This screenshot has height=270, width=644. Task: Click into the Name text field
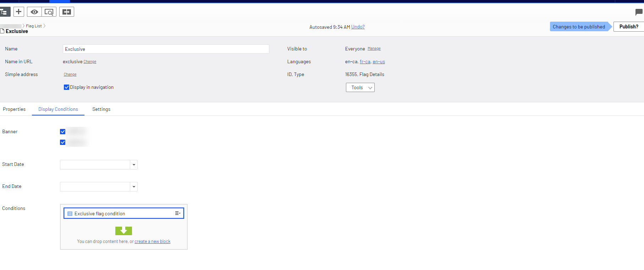[166, 49]
